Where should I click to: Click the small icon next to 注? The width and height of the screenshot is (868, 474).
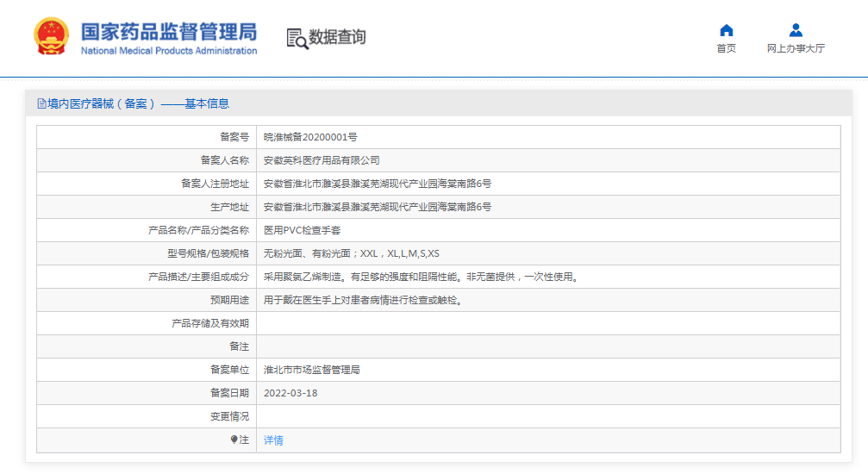coord(234,440)
